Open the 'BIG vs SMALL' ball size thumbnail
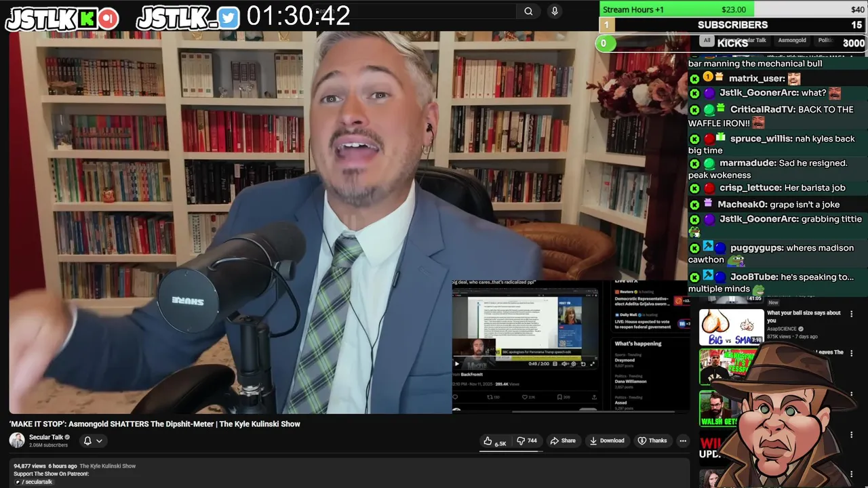 pos(732,327)
